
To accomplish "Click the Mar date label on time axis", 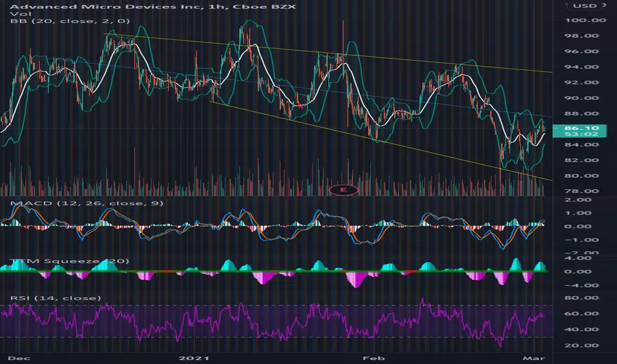I will 534,358.
